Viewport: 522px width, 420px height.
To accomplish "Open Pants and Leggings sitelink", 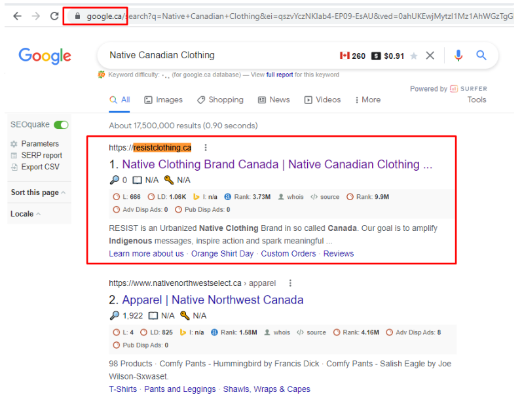I will (x=179, y=389).
